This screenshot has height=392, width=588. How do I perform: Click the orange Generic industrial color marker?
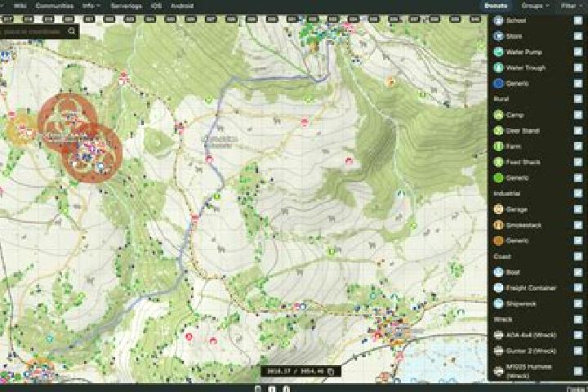click(x=498, y=241)
